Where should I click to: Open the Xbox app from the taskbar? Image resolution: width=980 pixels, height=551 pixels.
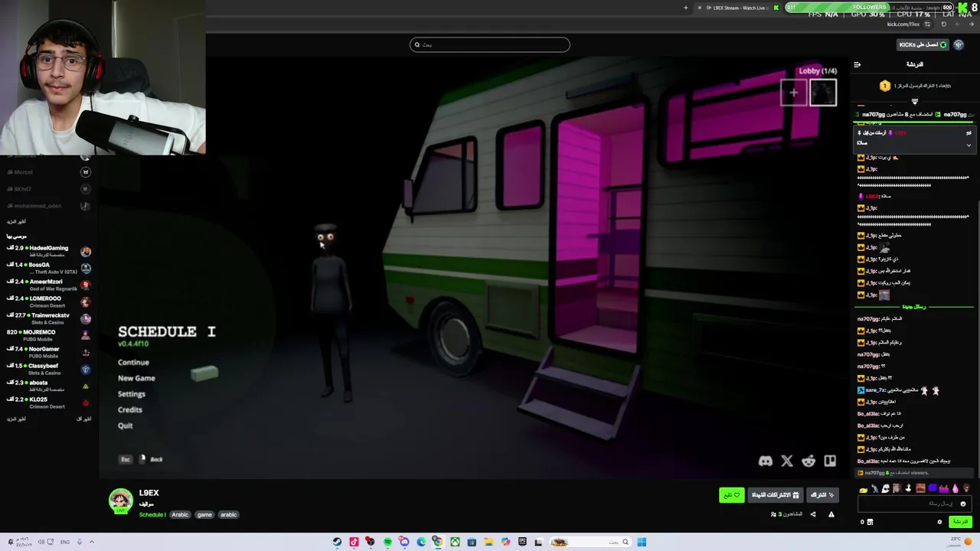tap(455, 542)
